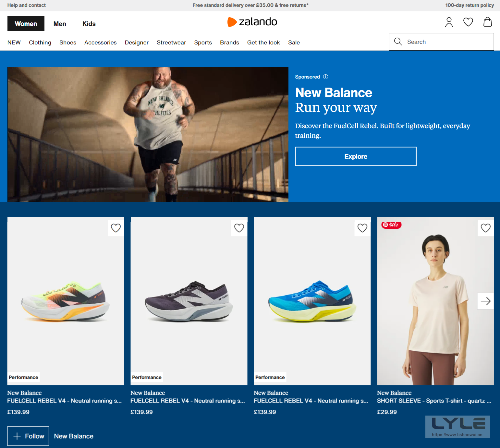Click the 'New Balance' sponsored heading

tap(334, 93)
